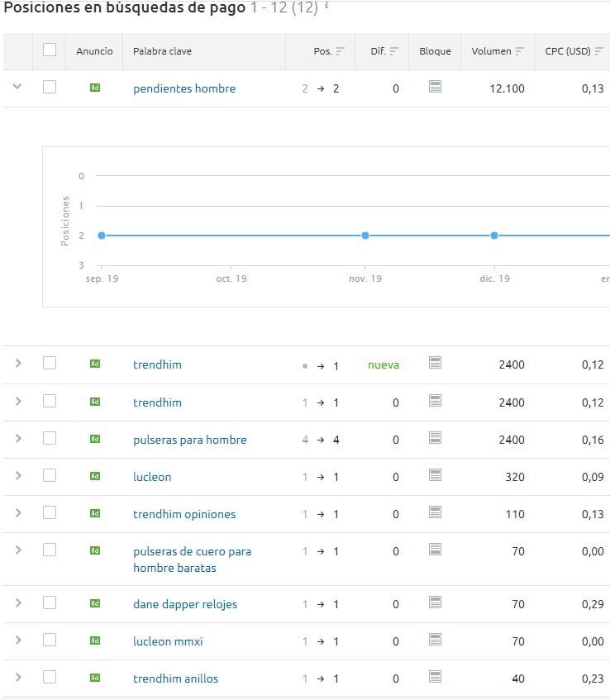Click the Bloque column header
The height and width of the screenshot is (700, 610).
(x=435, y=51)
